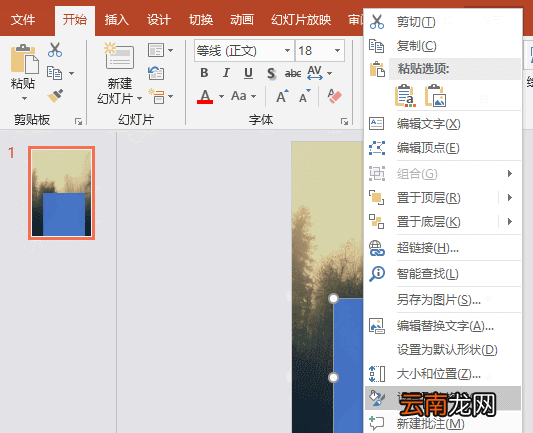Open the 字体 dialog launcher
Viewport: 533px width, 433px height.
click(x=344, y=121)
